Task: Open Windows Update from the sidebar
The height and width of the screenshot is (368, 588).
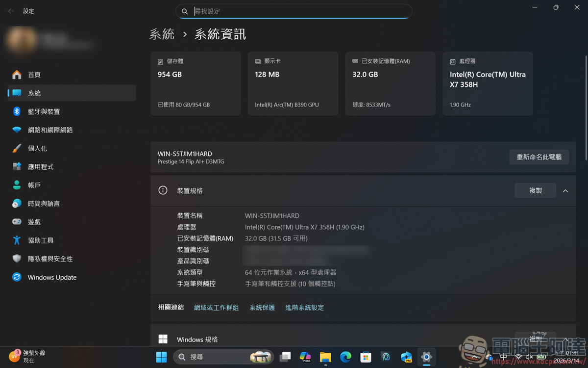Action: click(x=72, y=277)
